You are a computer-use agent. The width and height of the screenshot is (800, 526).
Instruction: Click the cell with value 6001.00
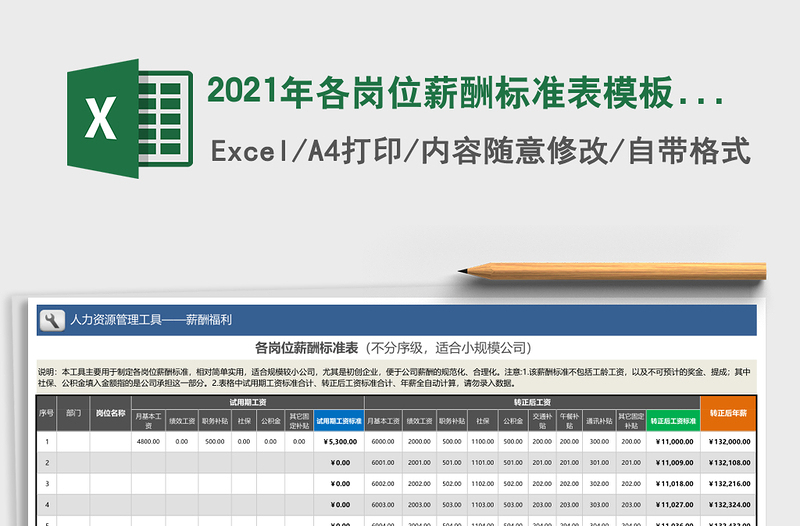(x=383, y=463)
